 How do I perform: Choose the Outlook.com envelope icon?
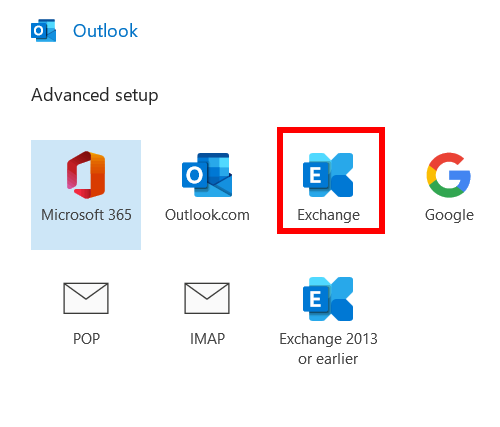click(207, 175)
